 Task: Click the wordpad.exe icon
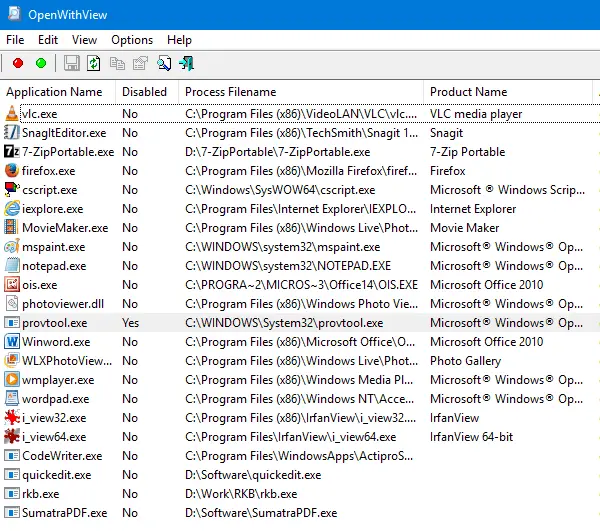(x=11, y=398)
